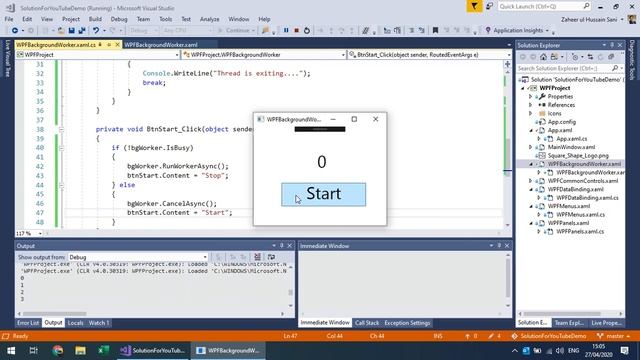
Task: Toggle auto-hide pin on Solution Explorer
Action: coord(612,45)
